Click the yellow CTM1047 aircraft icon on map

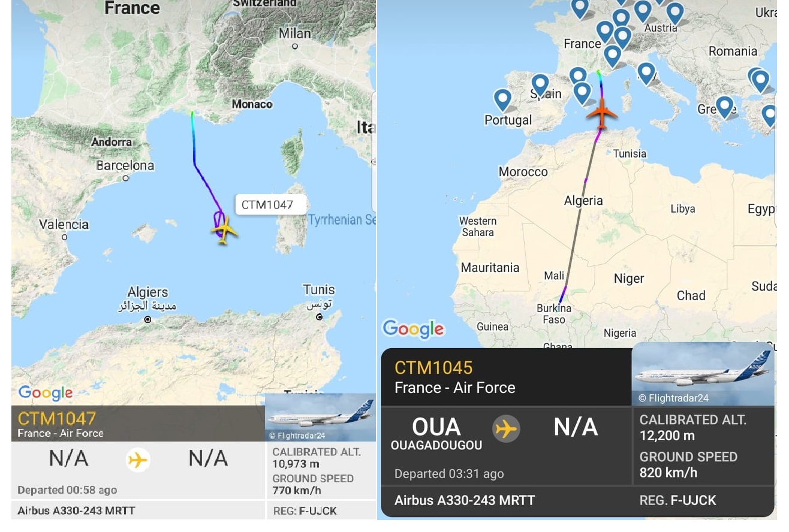click(224, 230)
